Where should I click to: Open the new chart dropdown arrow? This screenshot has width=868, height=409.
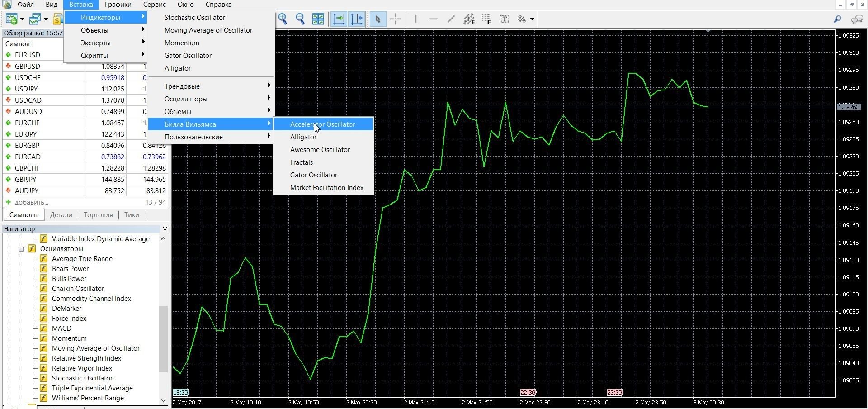point(22,19)
